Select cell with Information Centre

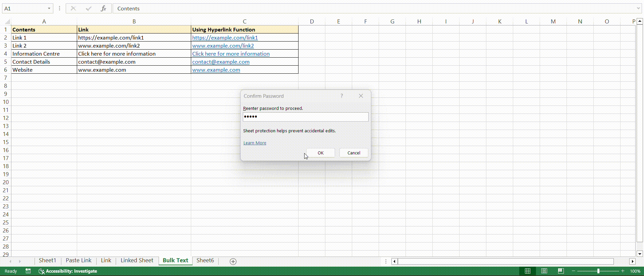point(44,54)
